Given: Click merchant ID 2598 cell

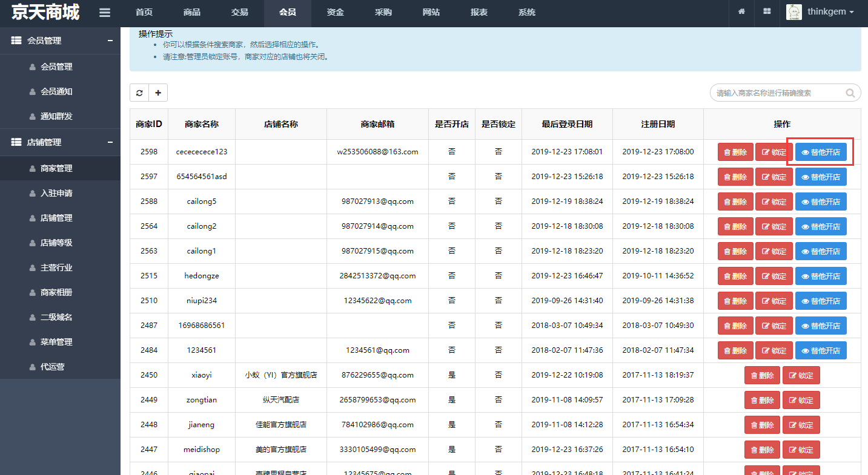Looking at the screenshot, I should click(149, 152).
